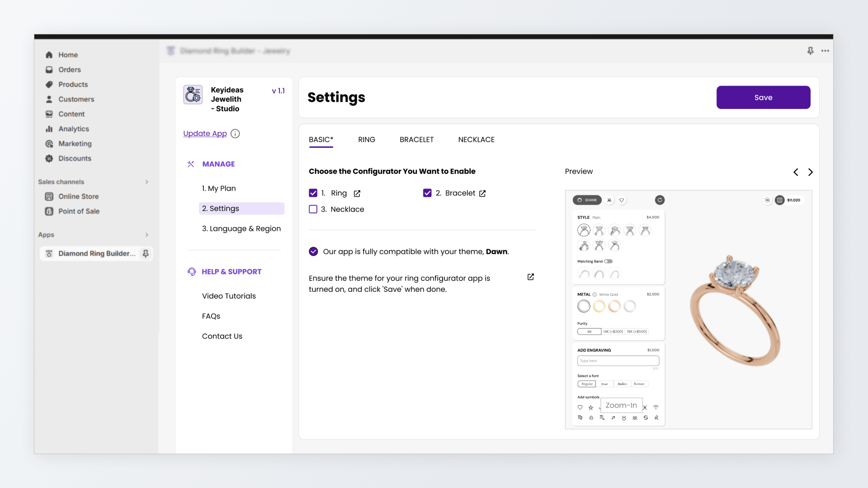868x488 pixels.
Task: Uncheck the Bracelet configurator checkbox
Action: coord(427,193)
